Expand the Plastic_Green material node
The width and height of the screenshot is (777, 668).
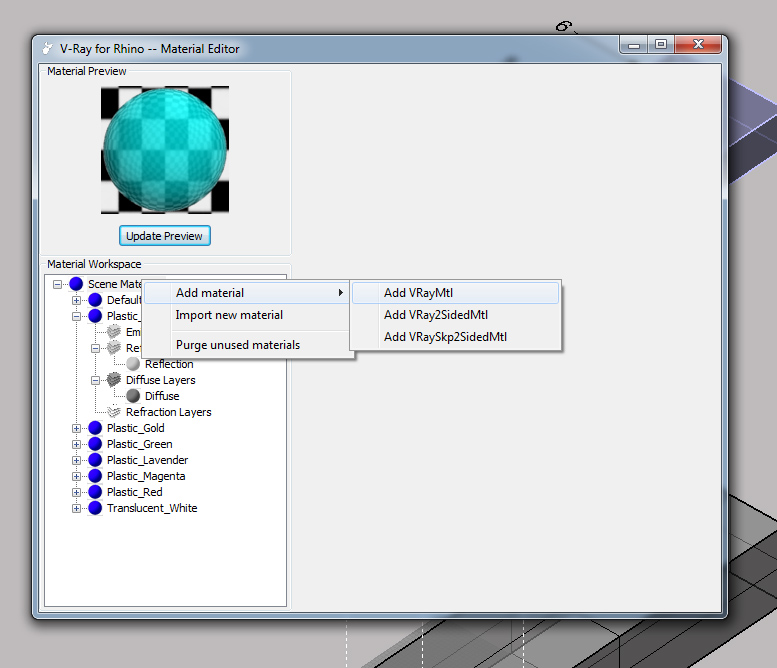click(76, 445)
